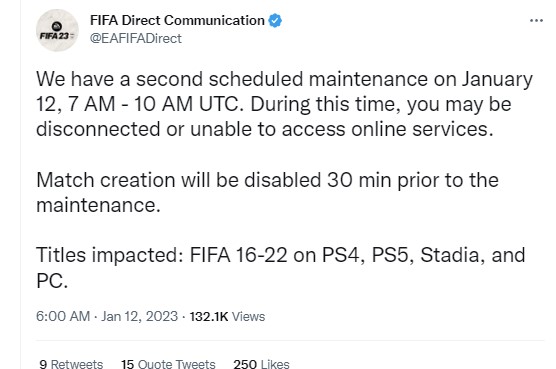Image resolution: width=556 pixels, height=369 pixels.
Task: Open the FIFA 23 profile avatar
Action: tap(57, 30)
